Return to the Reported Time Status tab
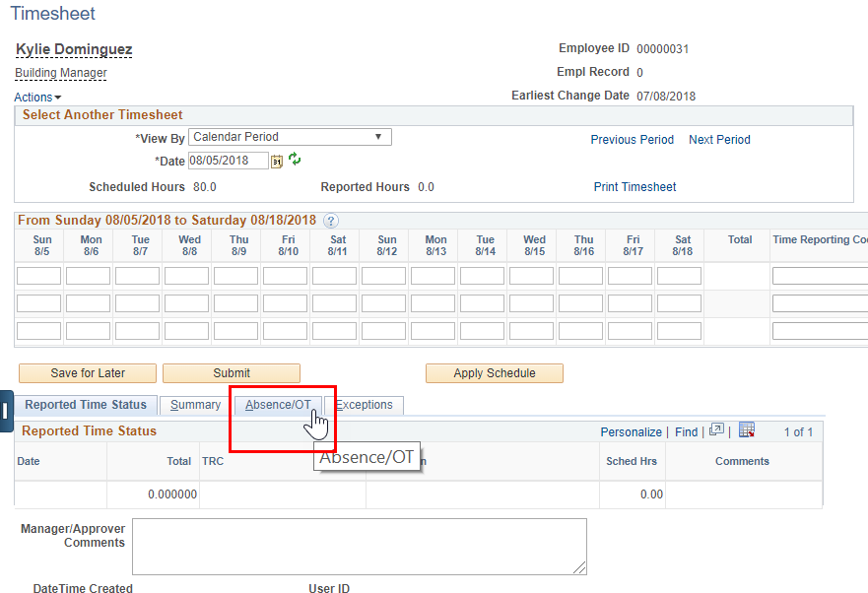Image resolution: width=868 pixels, height=593 pixels. [x=86, y=404]
